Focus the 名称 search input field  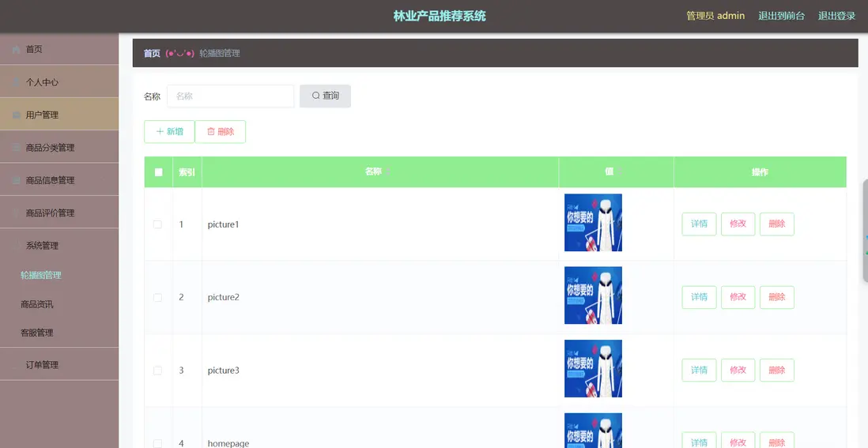(230, 96)
